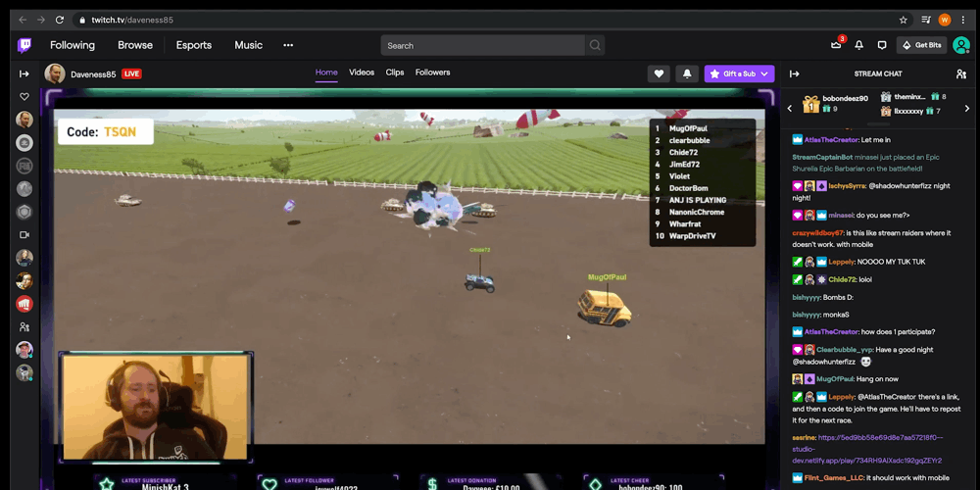Image resolution: width=980 pixels, height=490 pixels.
Task: Open the Music page
Action: [x=248, y=45]
